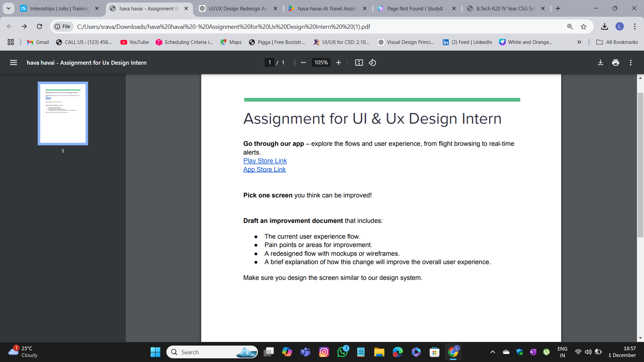Go forward in browser history
644x362 pixels.
(24, 26)
